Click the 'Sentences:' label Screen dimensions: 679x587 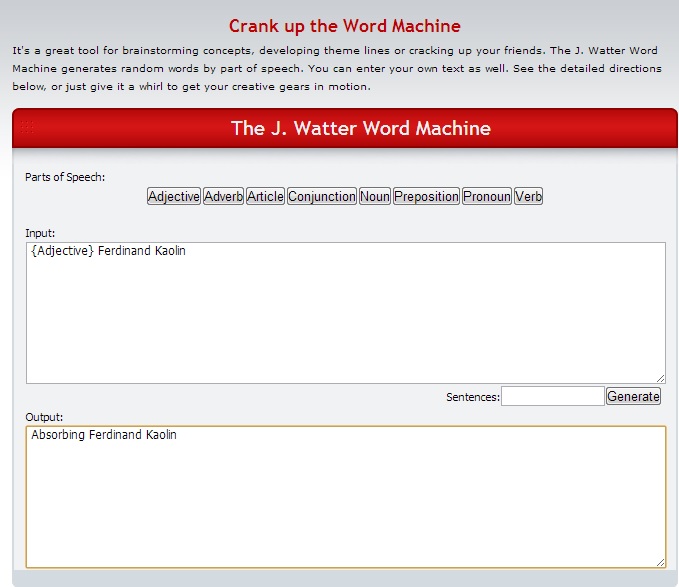pyautogui.click(x=473, y=397)
